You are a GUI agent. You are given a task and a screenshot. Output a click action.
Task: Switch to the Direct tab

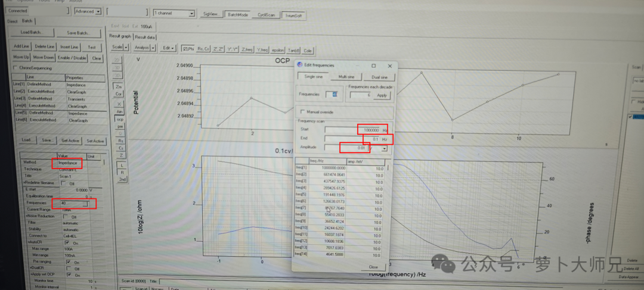click(13, 21)
